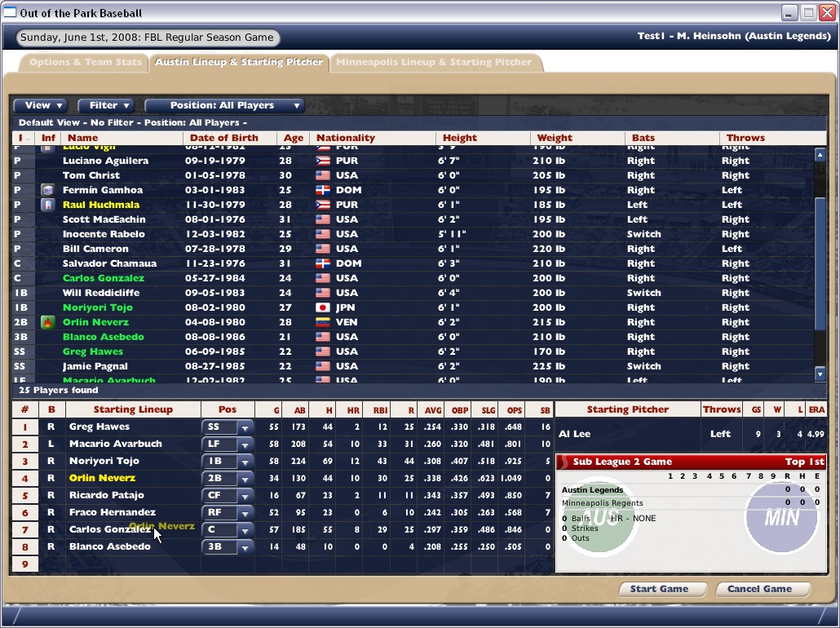Sort roster by Name column header
The height and width of the screenshot is (628, 840).
coord(122,138)
